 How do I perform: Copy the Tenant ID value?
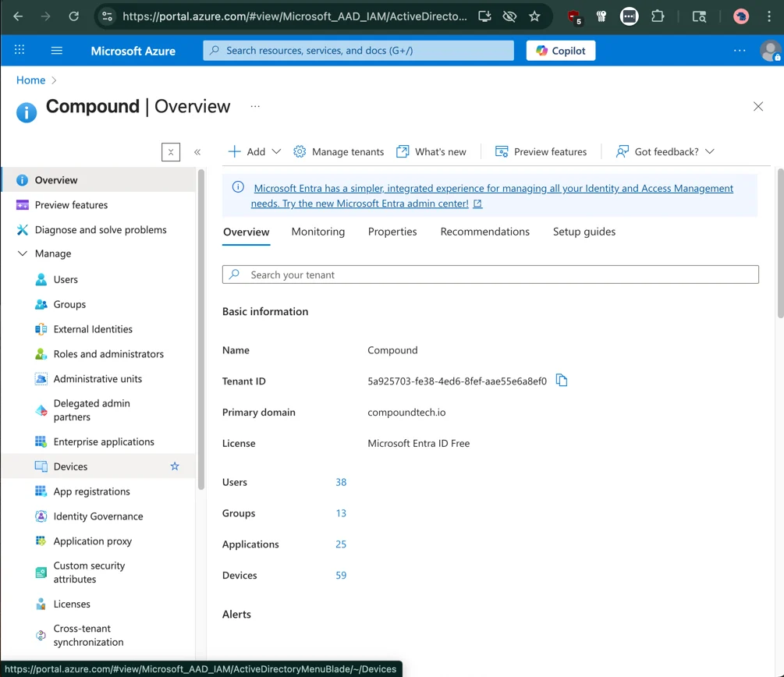562,380
